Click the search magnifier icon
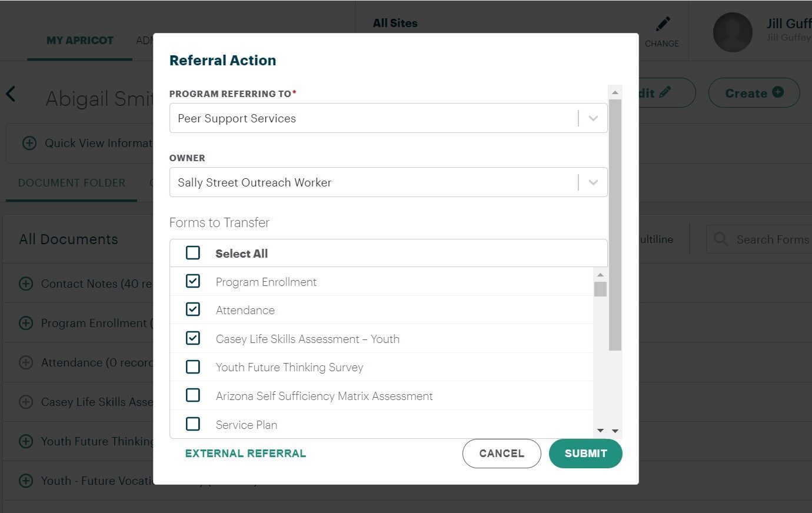The width and height of the screenshot is (812, 513). tap(720, 239)
